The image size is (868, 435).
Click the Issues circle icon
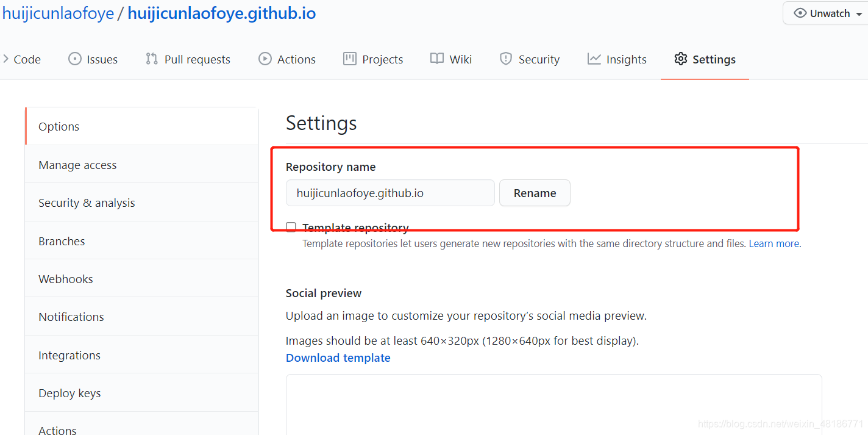pos(74,59)
